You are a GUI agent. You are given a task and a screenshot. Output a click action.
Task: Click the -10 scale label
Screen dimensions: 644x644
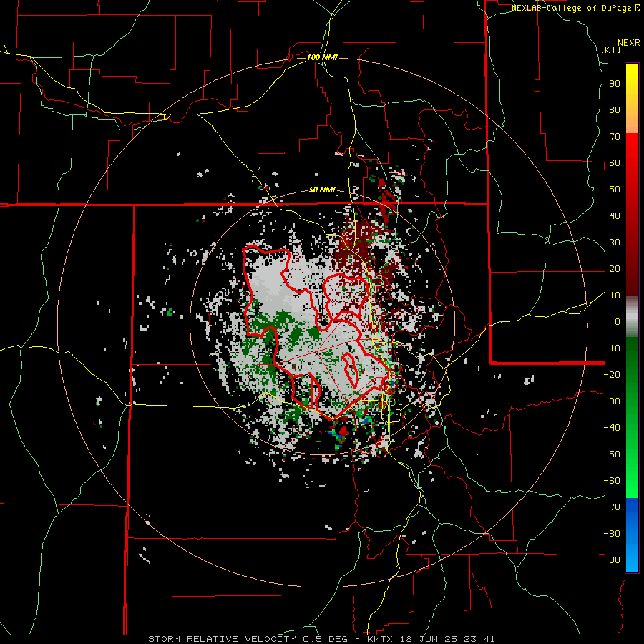coord(612,348)
